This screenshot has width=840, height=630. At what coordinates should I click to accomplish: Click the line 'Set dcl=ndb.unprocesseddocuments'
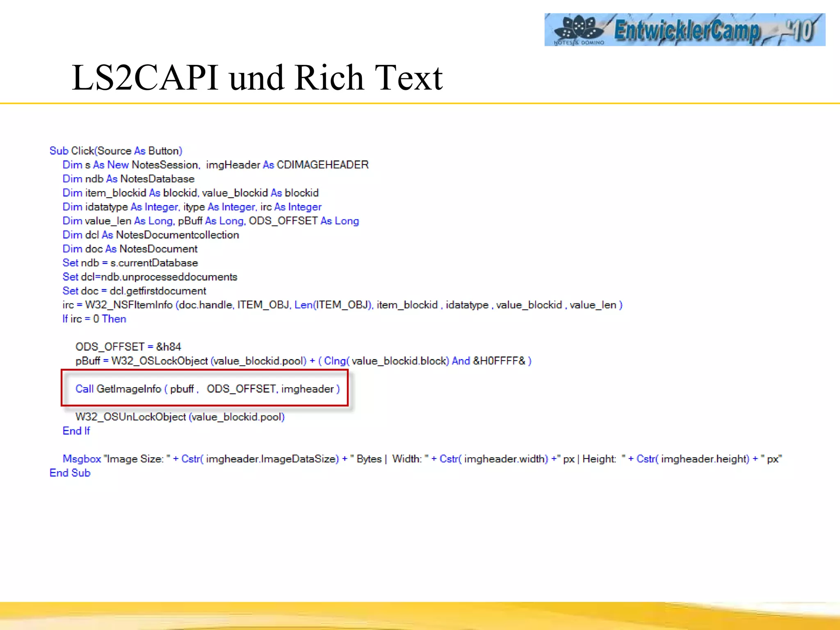pyautogui.click(x=150, y=277)
